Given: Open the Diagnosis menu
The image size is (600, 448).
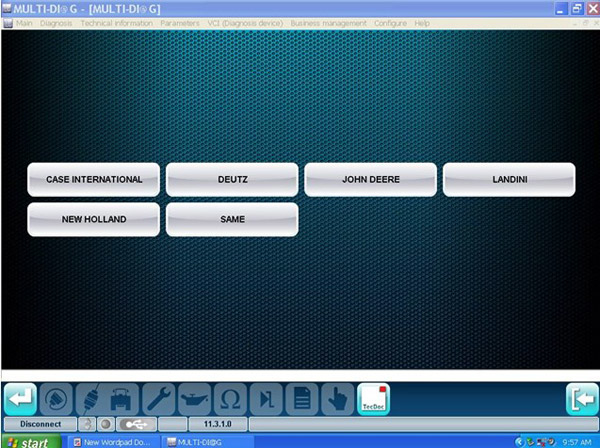Looking at the screenshot, I should (57, 22).
